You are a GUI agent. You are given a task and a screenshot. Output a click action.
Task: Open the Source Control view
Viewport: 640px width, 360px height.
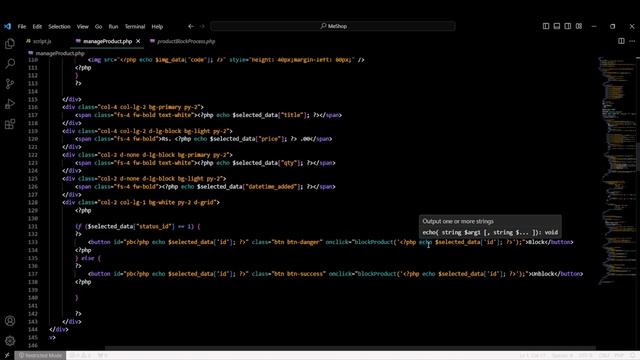tap(10, 84)
